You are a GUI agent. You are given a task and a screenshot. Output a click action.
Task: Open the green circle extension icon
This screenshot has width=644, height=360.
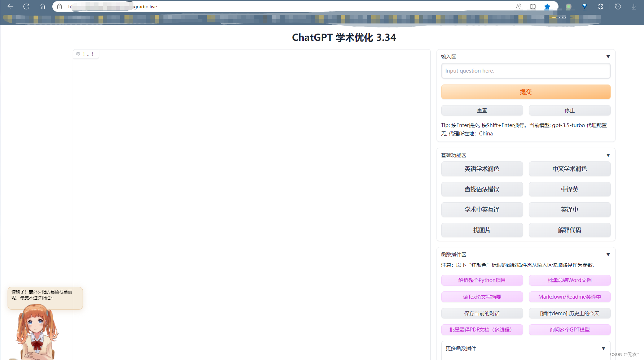tap(569, 6)
